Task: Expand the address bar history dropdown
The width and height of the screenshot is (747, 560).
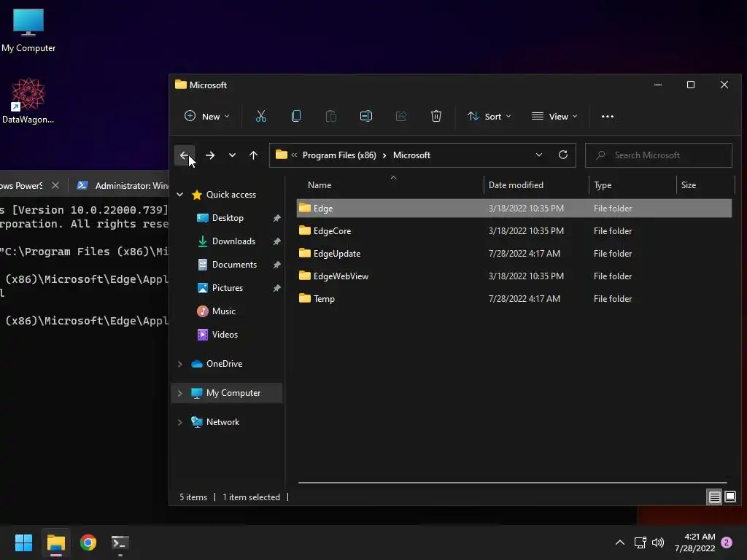Action: pyautogui.click(x=539, y=155)
